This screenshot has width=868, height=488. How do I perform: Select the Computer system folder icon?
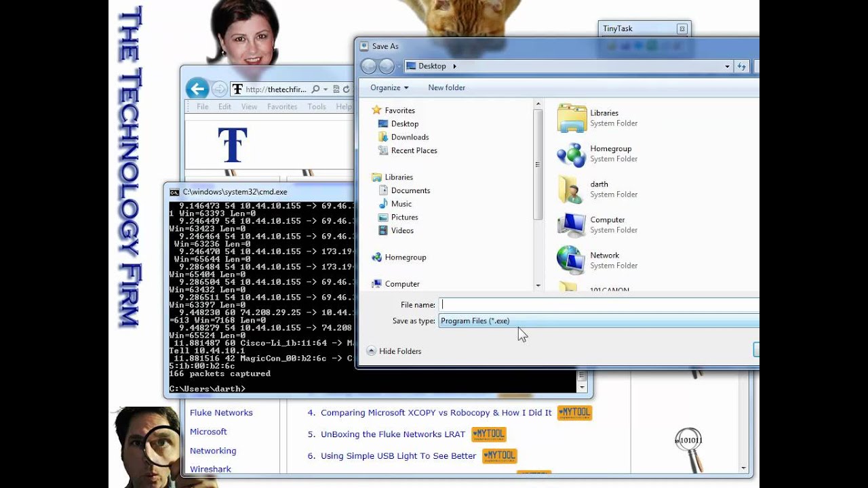pos(572,225)
